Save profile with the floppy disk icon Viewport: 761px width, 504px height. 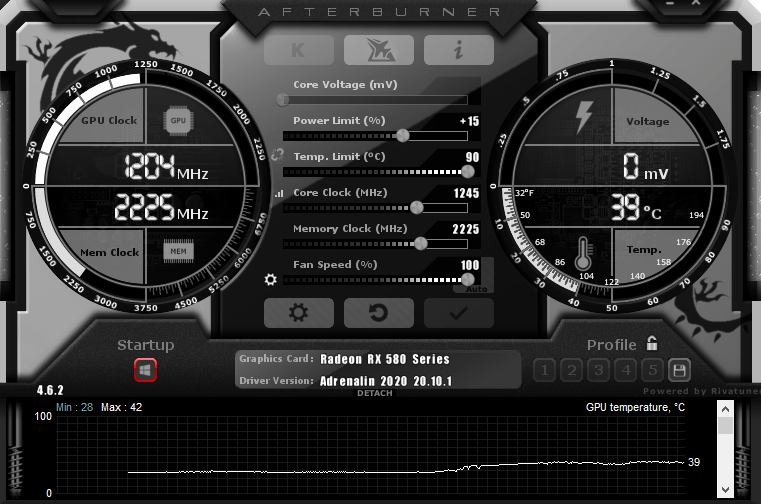(679, 370)
